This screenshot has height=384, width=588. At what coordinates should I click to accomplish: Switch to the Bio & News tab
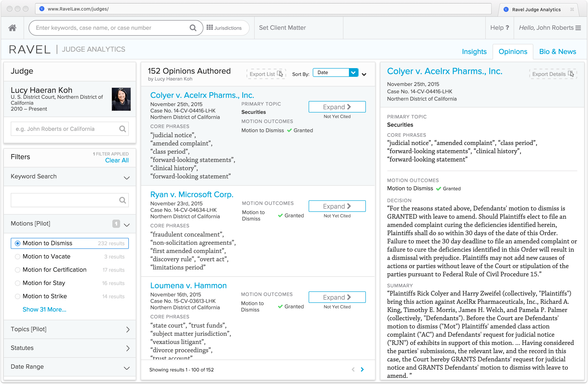click(x=557, y=51)
